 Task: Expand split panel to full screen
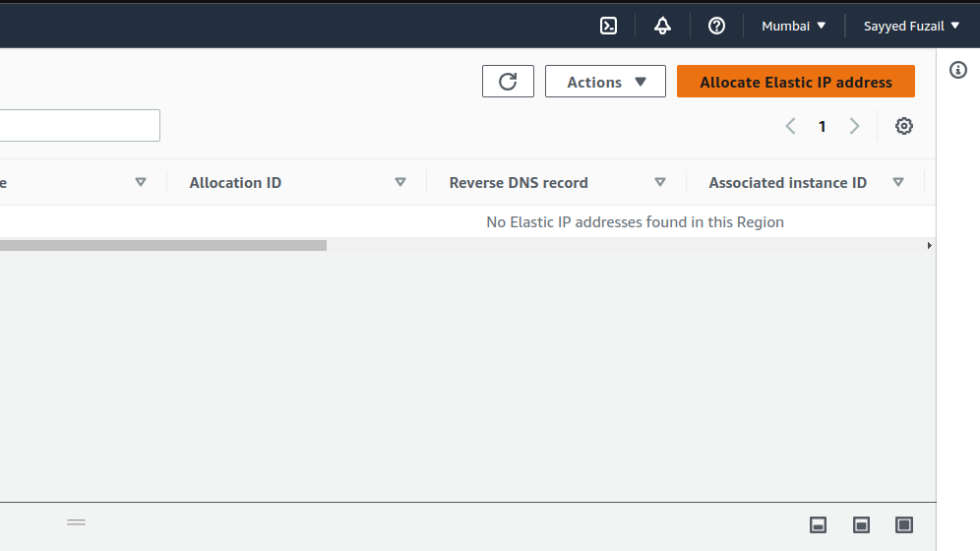[904, 524]
